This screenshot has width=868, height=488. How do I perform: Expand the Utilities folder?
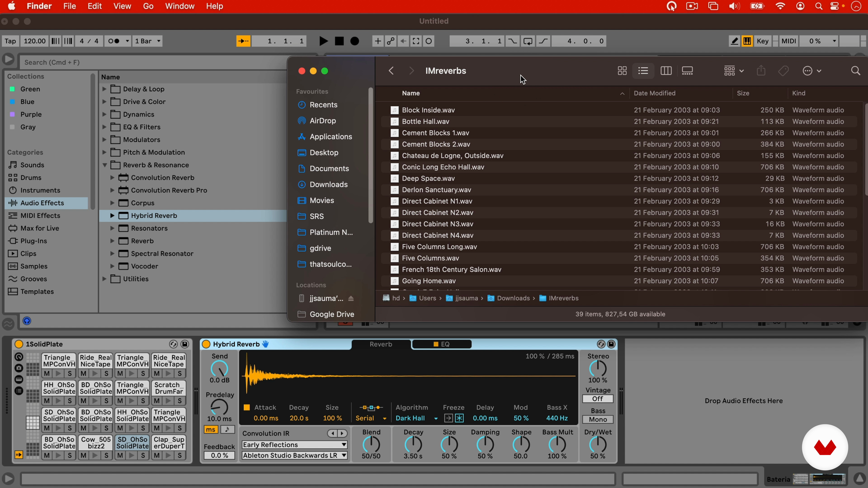(x=104, y=279)
